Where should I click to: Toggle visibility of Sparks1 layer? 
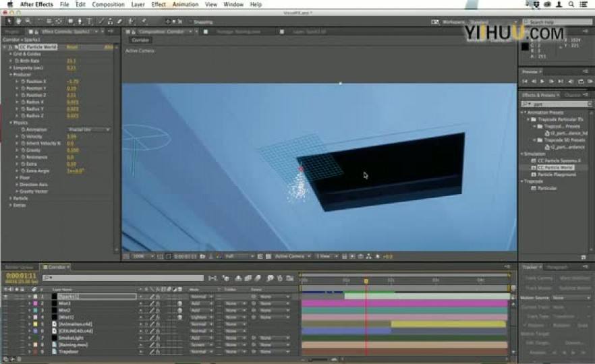click(5, 297)
